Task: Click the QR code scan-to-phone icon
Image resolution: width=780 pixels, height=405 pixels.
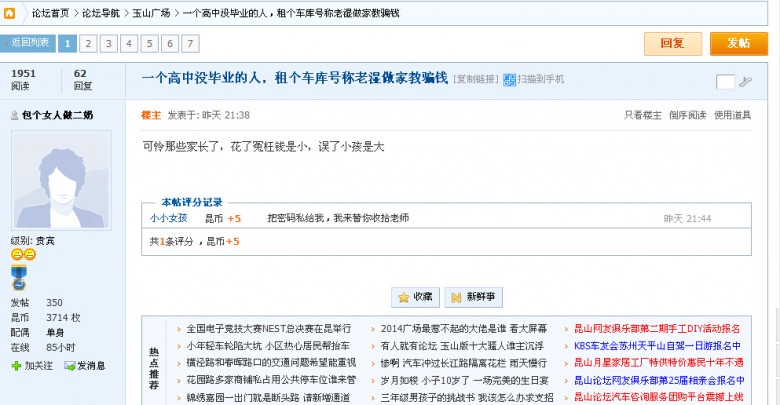Action: point(510,79)
